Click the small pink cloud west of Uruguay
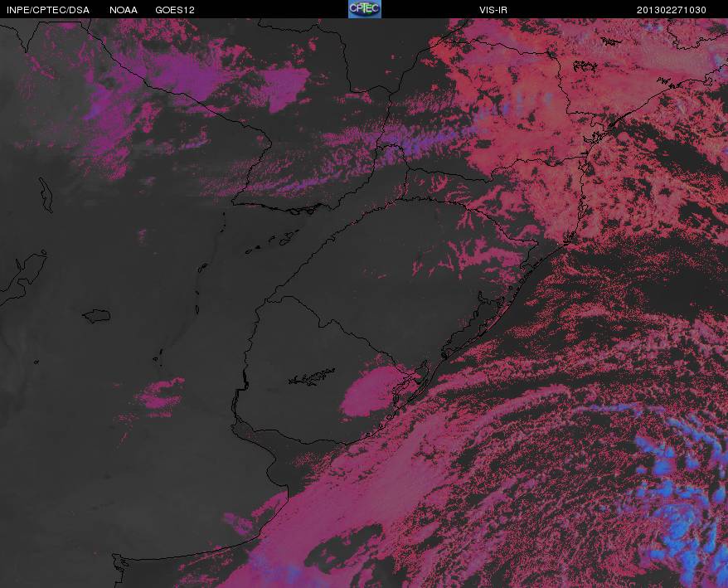 (161, 393)
